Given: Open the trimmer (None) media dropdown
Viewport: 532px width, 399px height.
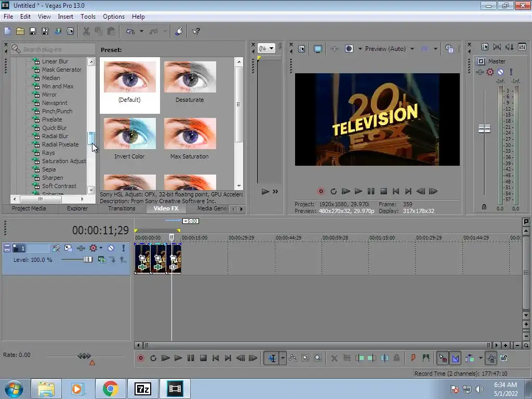Looking at the screenshot, I should click(267, 48).
